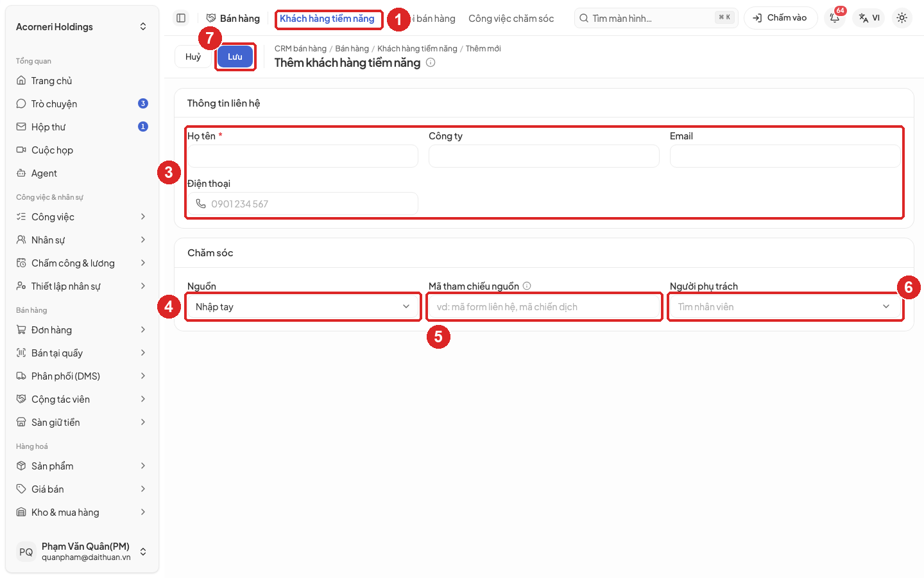Click the Họ tên input field
This screenshot has height=578, width=924.
(303, 156)
